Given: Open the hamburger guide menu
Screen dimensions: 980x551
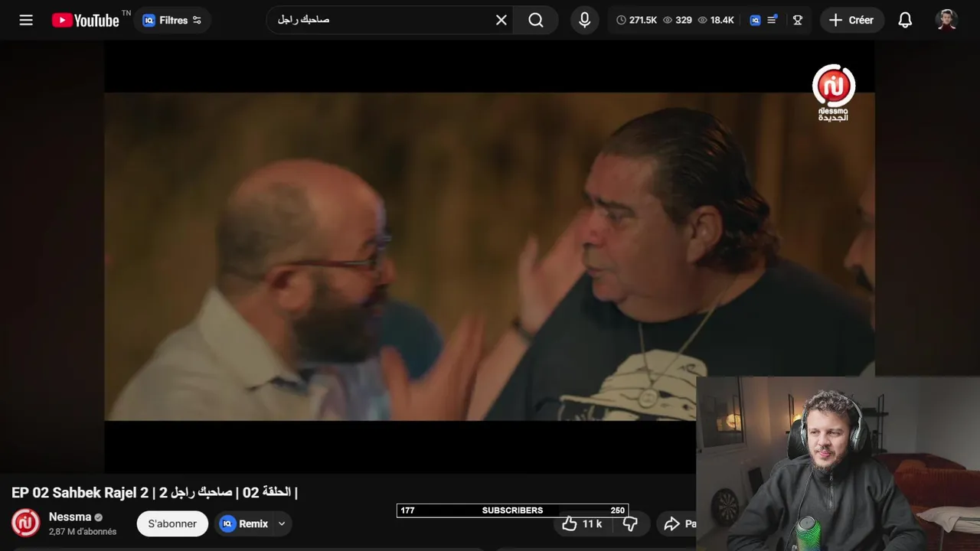Looking at the screenshot, I should tap(26, 20).
